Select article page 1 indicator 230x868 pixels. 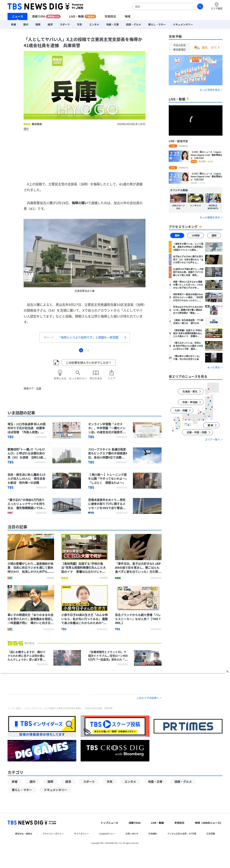81,350
